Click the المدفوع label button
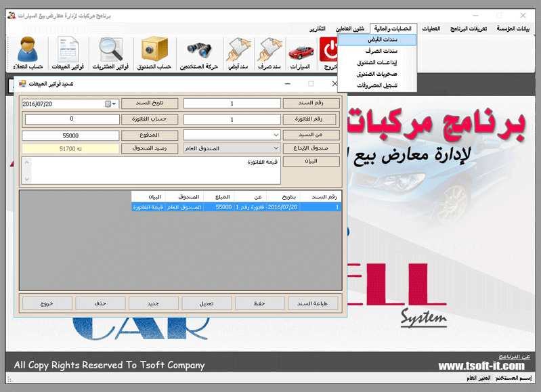The image size is (541, 392). (x=150, y=135)
